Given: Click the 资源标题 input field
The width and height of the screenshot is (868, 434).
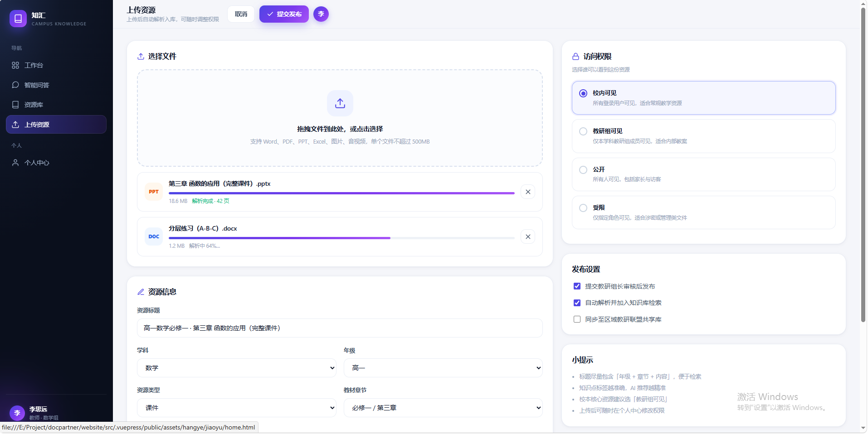Looking at the screenshot, I should (x=340, y=328).
